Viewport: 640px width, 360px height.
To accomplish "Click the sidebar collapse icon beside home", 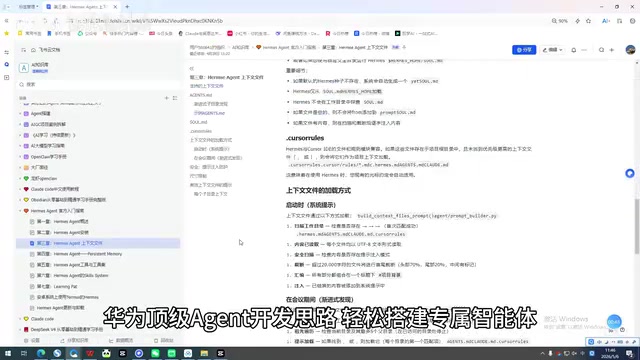I will click(x=23, y=50).
